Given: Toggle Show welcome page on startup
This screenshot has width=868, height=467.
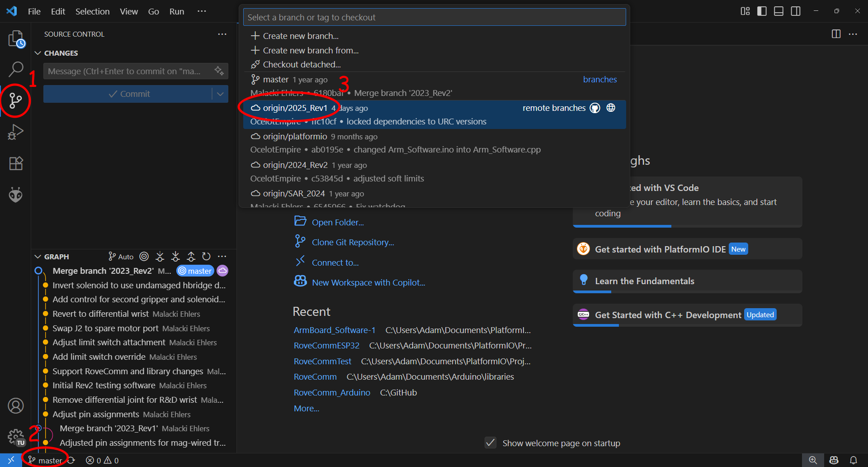Looking at the screenshot, I should (490, 443).
